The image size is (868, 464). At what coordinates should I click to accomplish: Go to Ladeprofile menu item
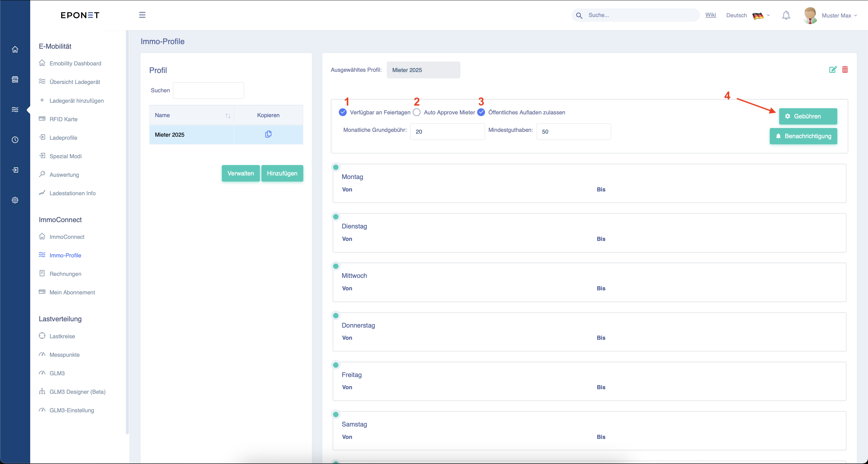(x=63, y=138)
